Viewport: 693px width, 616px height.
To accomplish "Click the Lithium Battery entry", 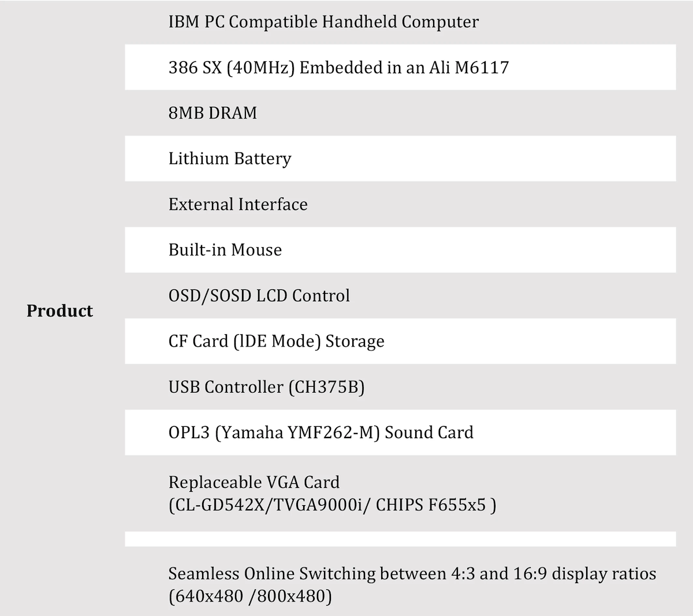I will tap(230, 159).
